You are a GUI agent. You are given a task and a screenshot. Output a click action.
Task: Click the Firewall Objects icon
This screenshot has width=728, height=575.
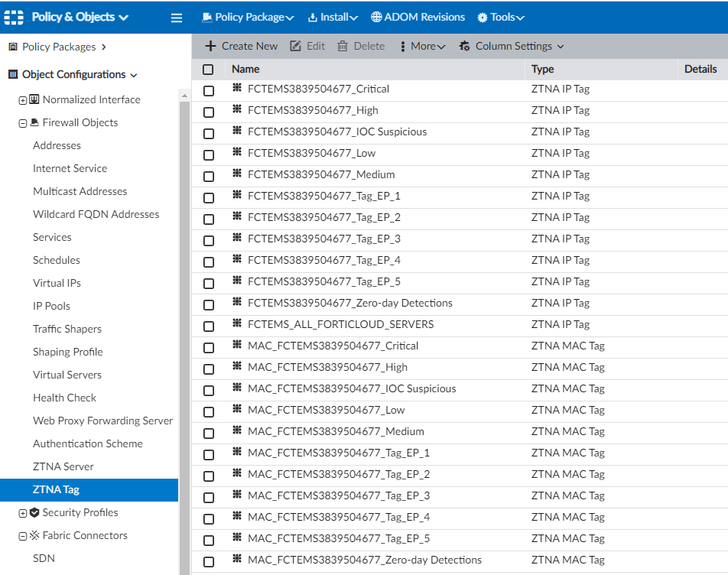[34, 122]
